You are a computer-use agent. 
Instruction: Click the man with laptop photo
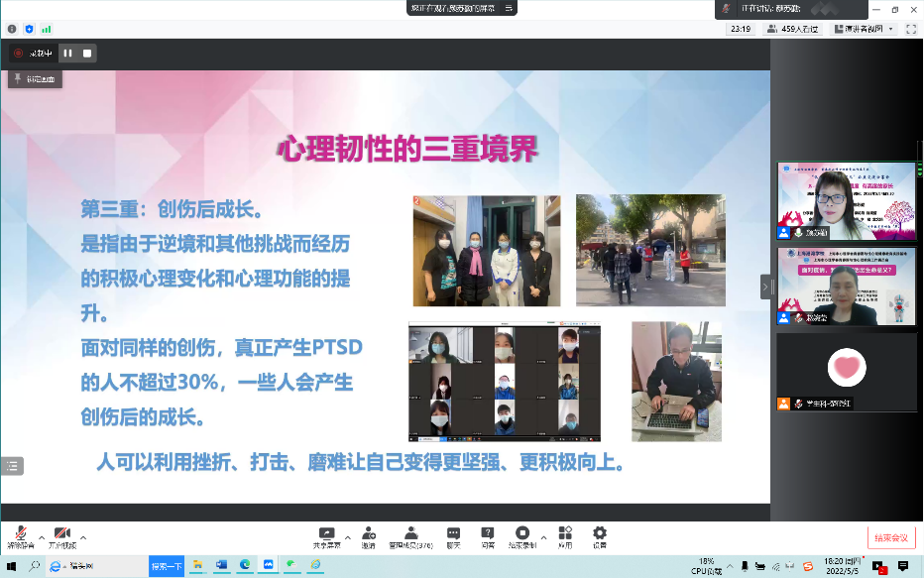[676, 382]
